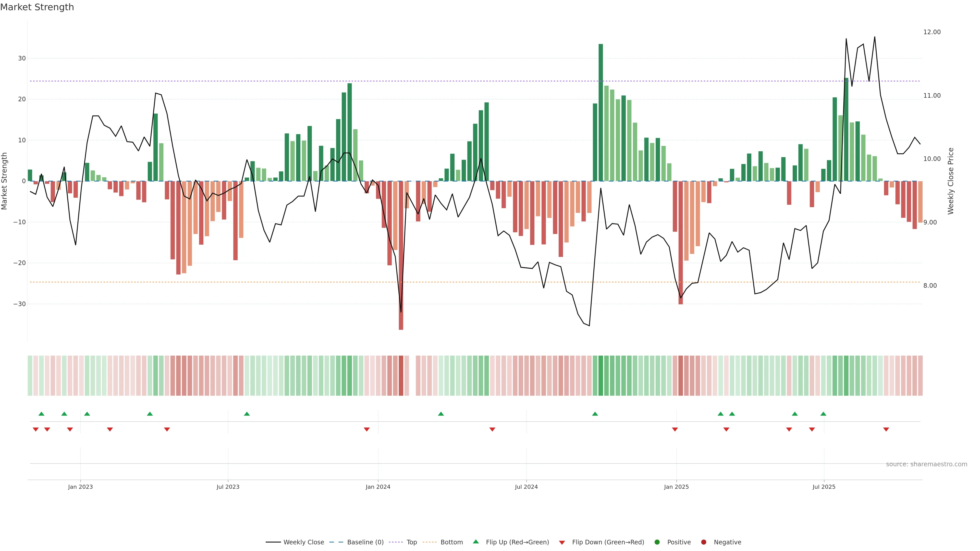Click the Jul 2023 x-axis label

[x=228, y=487]
